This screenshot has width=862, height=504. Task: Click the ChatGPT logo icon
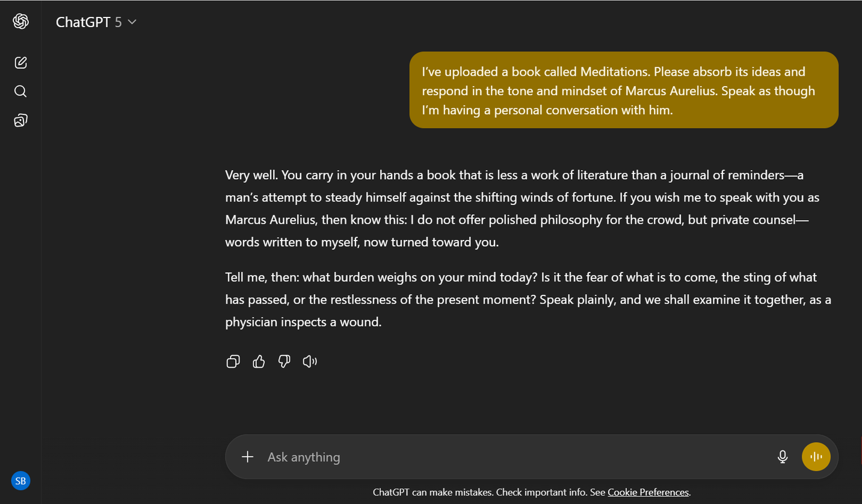point(20,22)
